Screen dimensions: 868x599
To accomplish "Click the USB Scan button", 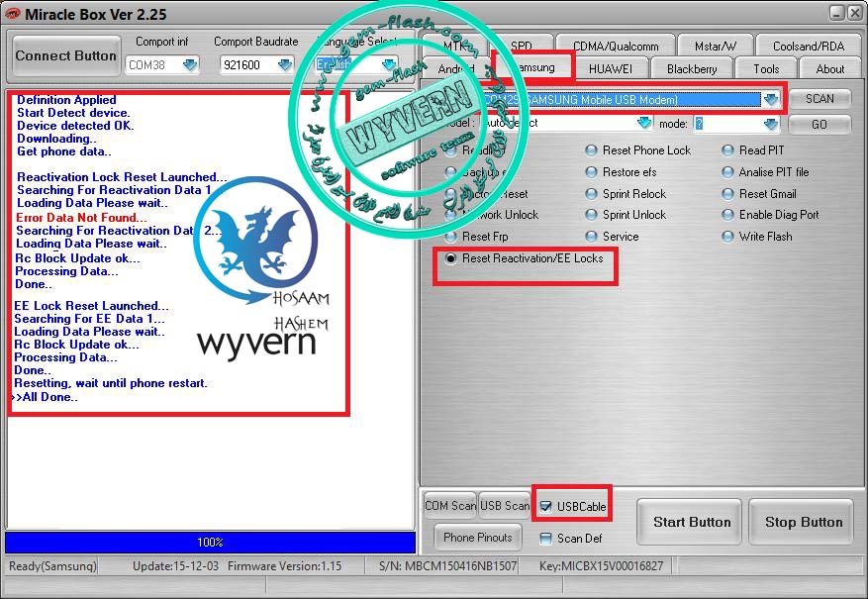I will tap(505, 506).
